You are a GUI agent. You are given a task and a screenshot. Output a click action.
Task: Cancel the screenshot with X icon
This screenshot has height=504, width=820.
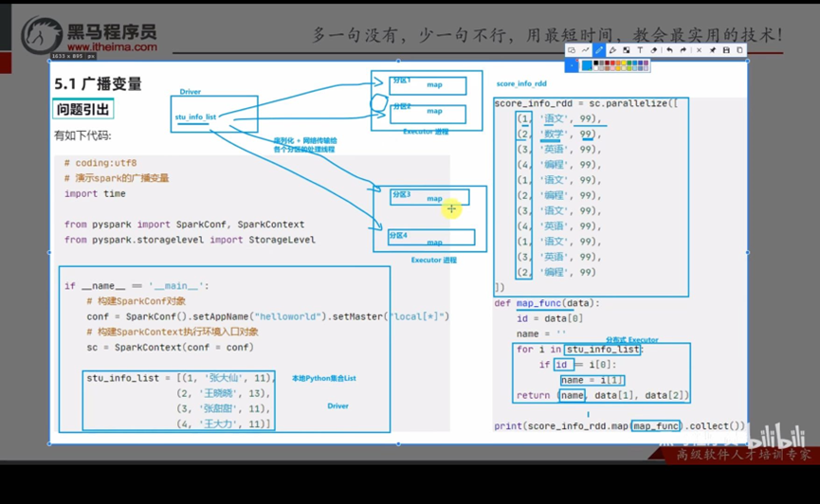[700, 50]
